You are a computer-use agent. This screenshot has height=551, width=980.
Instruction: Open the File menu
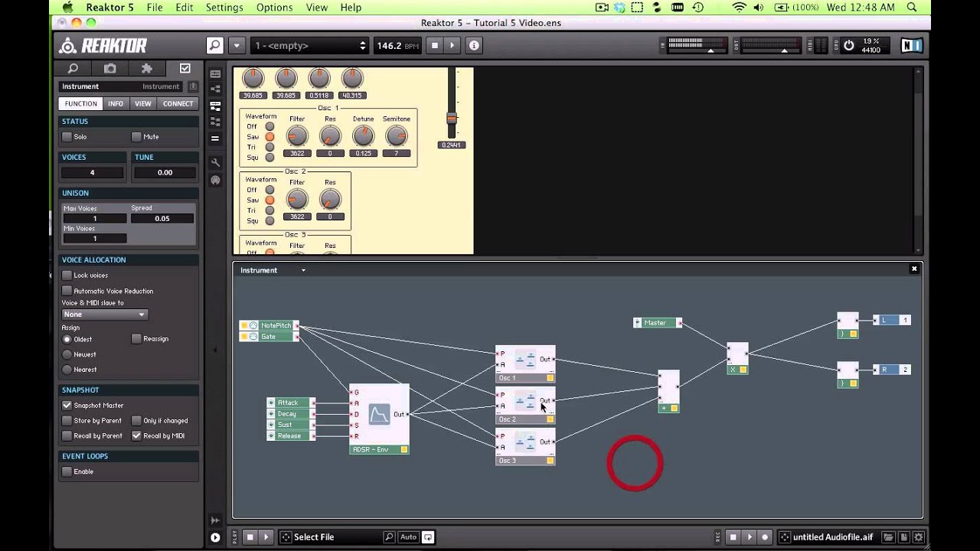point(155,7)
